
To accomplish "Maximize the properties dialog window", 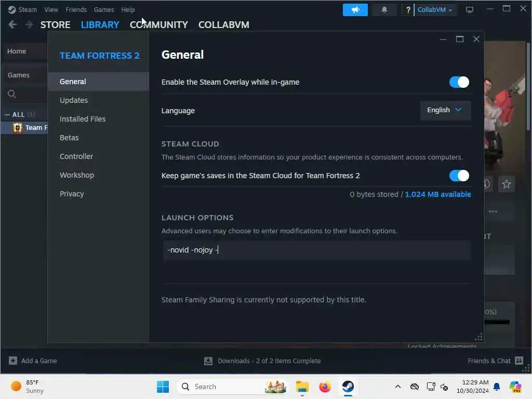I will point(460,39).
